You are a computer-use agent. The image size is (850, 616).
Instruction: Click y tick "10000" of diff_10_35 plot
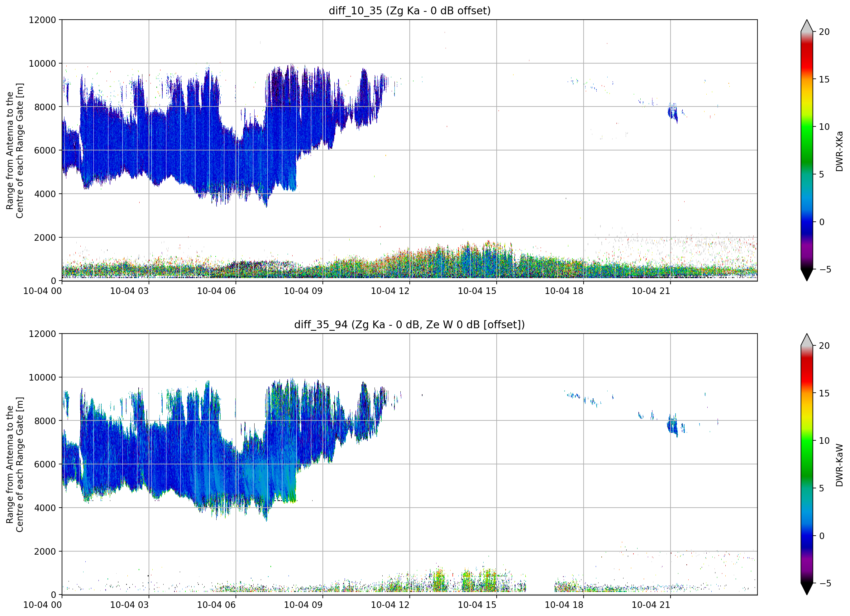(42, 64)
